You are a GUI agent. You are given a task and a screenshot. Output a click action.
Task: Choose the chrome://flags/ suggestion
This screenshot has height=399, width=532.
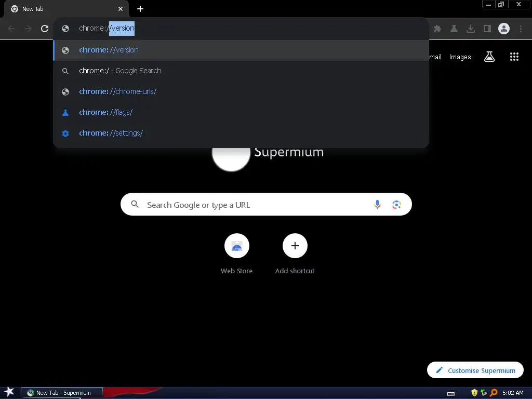point(241,112)
